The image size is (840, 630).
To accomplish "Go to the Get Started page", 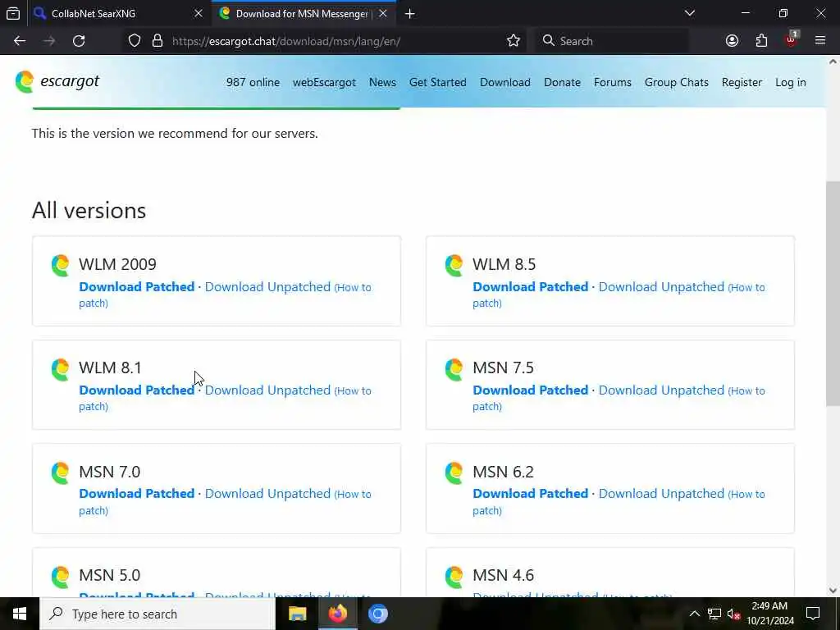I will click(x=438, y=83).
